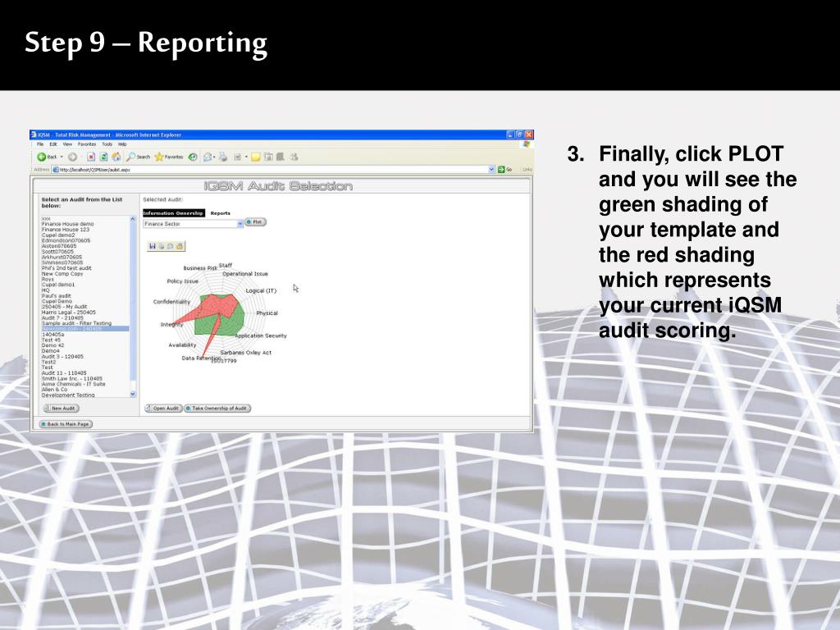Open the Help menu

(122, 144)
